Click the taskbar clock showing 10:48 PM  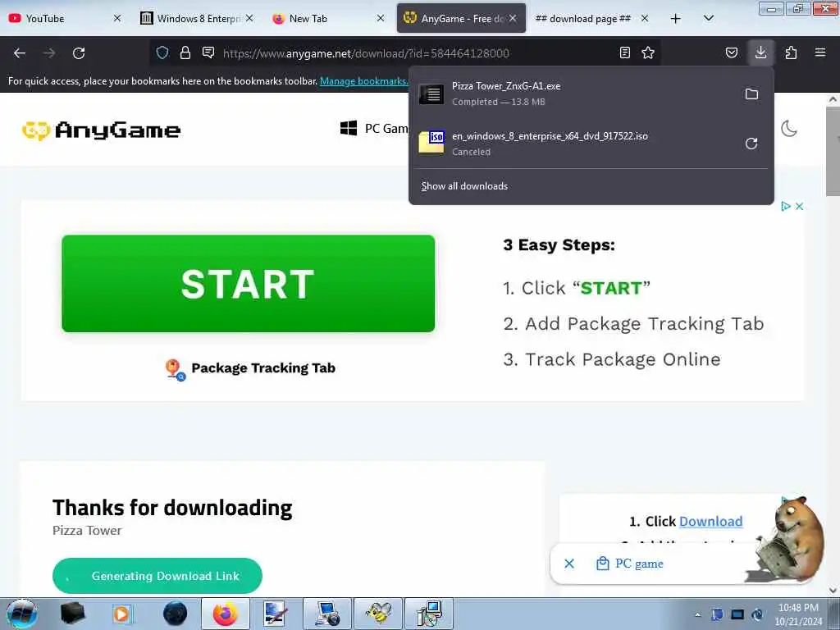[798, 614]
